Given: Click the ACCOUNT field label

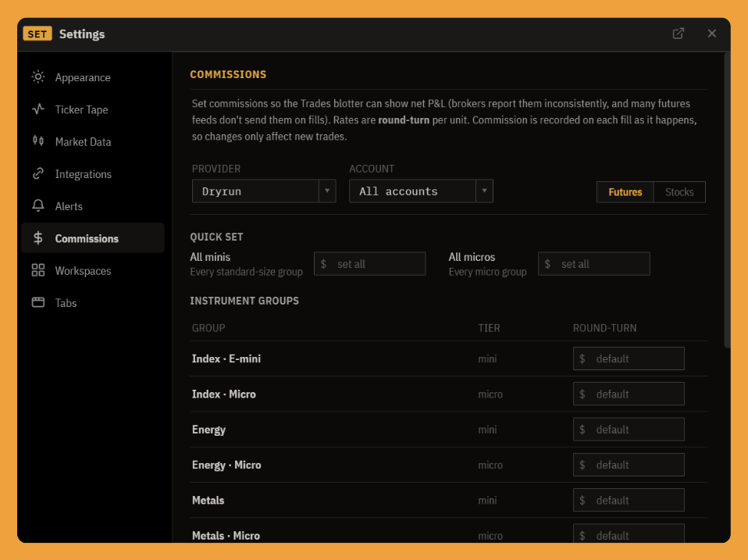Looking at the screenshot, I should pyautogui.click(x=372, y=169).
